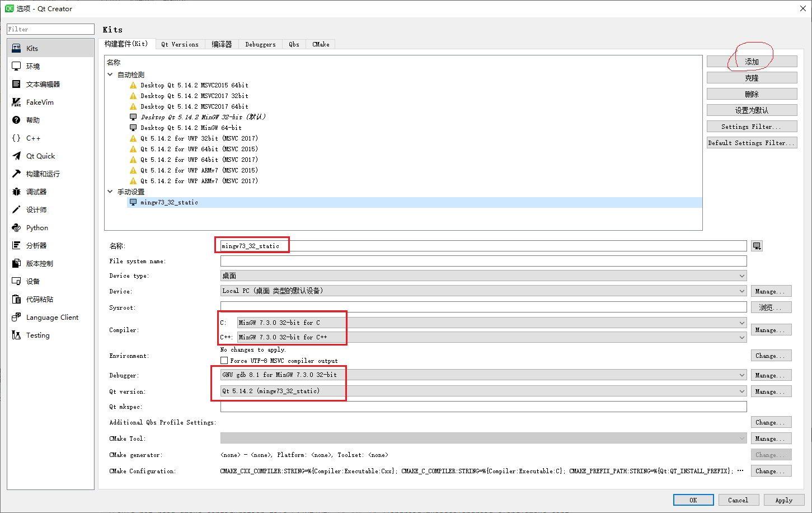Screen dimensions: 812x513
Task: Collapse the 手动设置 kit group
Action: coord(110,191)
